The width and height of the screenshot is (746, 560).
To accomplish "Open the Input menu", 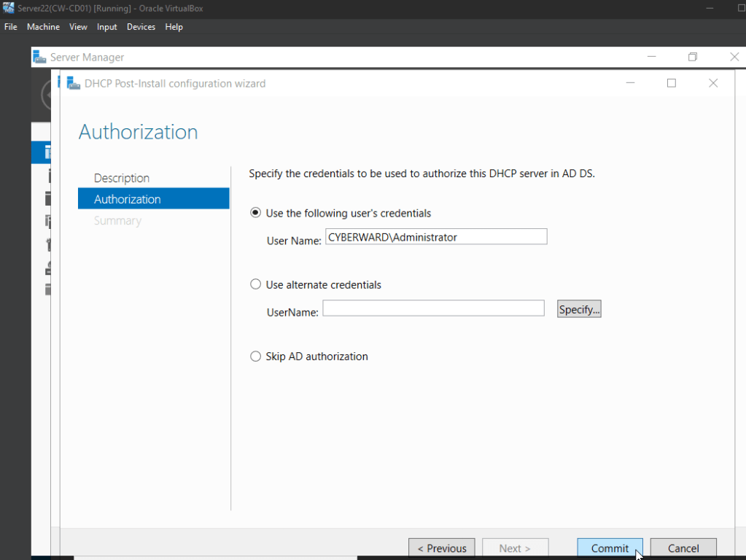I will point(107,27).
